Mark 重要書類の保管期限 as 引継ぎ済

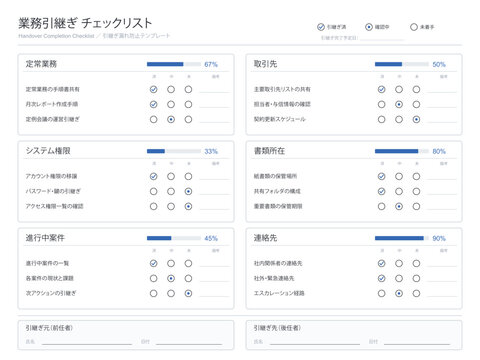tap(381, 206)
